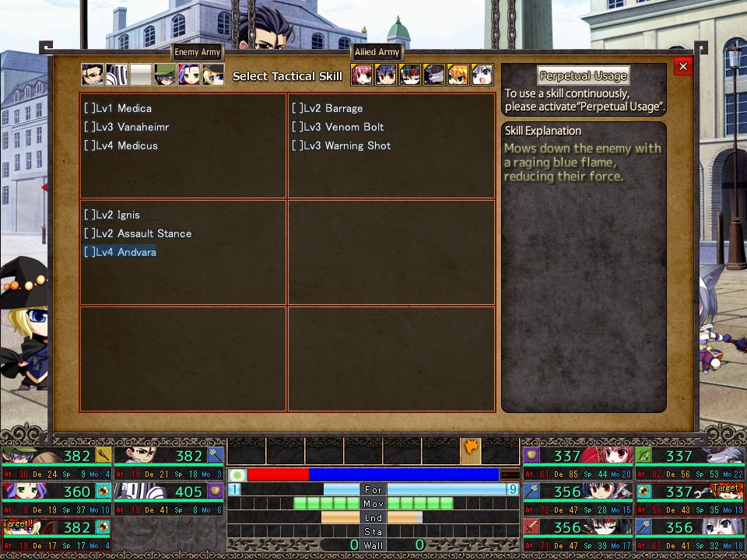Choose the orange-haired allied character portrait
The width and height of the screenshot is (747, 560).
point(458,75)
